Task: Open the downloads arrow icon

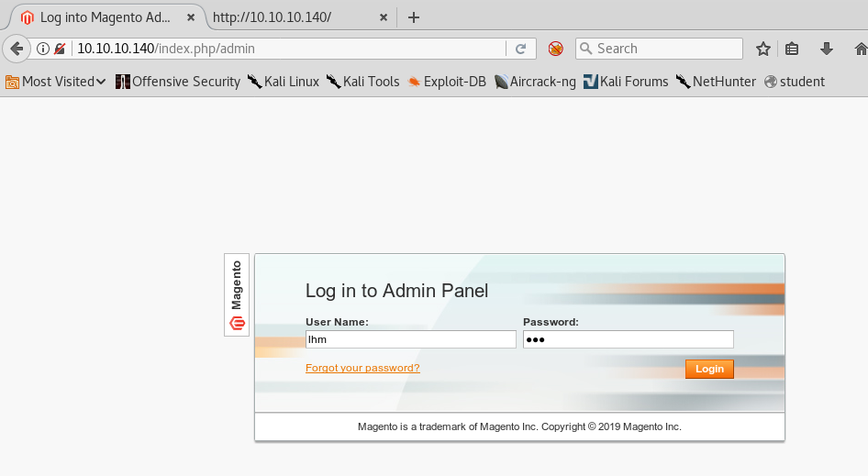Action: click(x=826, y=49)
